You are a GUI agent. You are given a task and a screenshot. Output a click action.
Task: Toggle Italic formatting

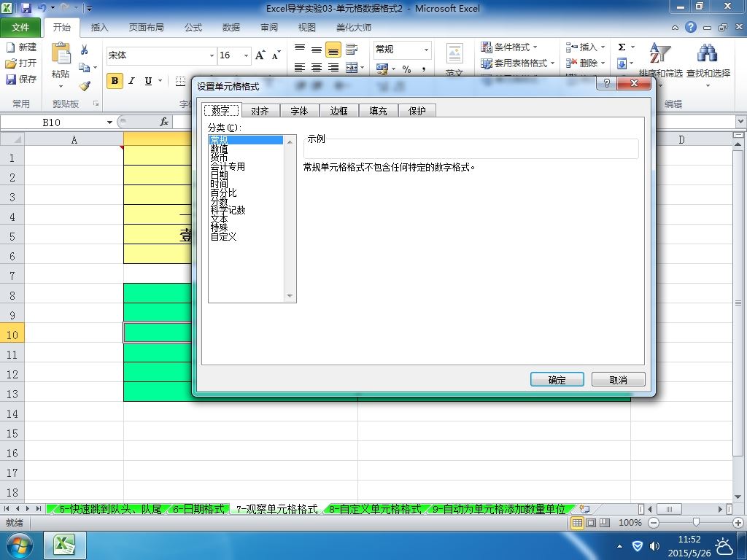(x=131, y=81)
